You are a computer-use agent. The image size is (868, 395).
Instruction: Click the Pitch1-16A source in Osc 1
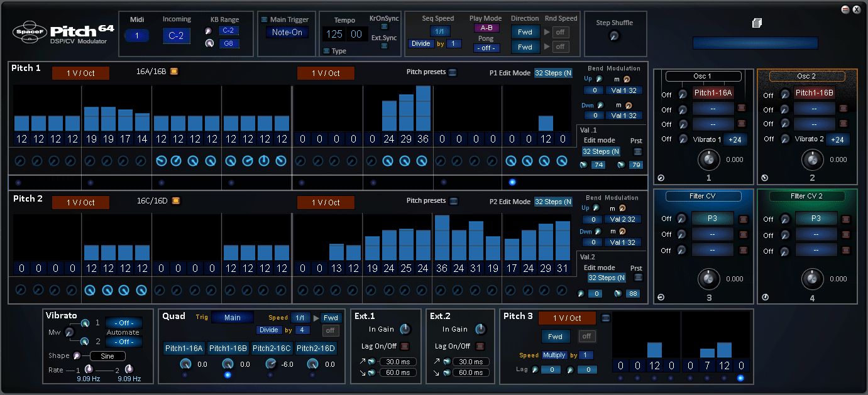pos(713,93)
